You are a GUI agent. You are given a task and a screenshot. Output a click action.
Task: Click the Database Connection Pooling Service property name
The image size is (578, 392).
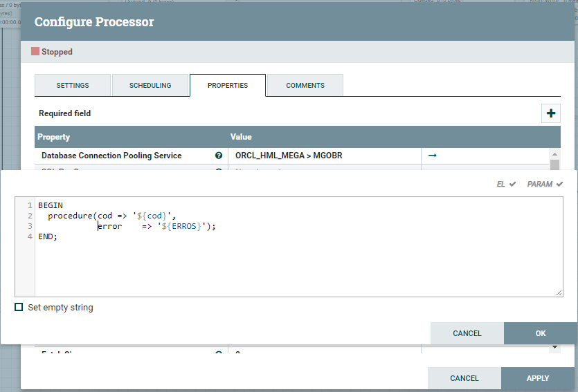point(111,156)
